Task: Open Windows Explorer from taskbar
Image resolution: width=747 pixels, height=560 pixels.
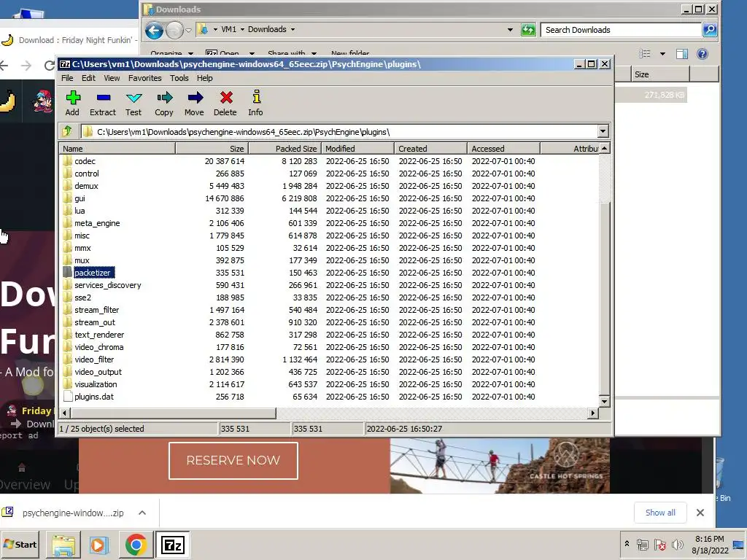Action: pyautogui.click(x=63, y=545)
